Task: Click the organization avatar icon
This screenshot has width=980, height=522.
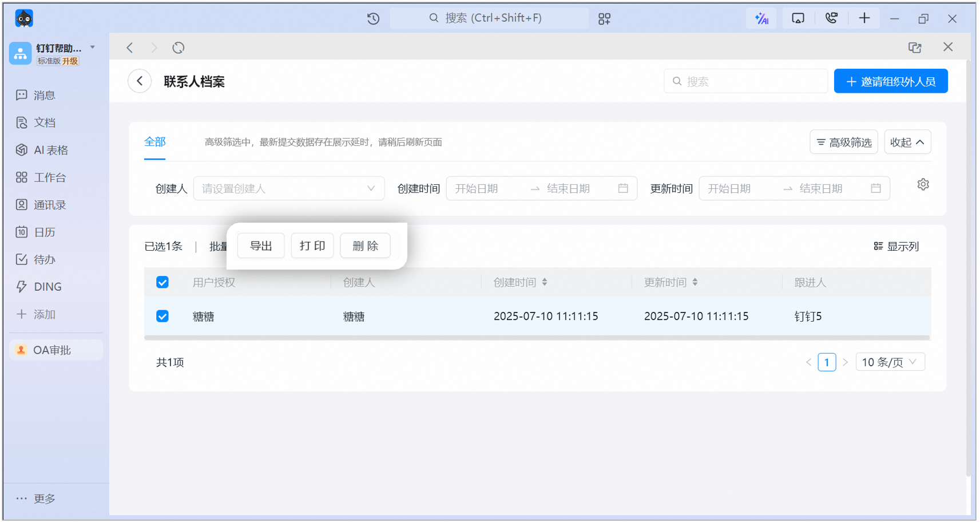Action: coord(20,53)
